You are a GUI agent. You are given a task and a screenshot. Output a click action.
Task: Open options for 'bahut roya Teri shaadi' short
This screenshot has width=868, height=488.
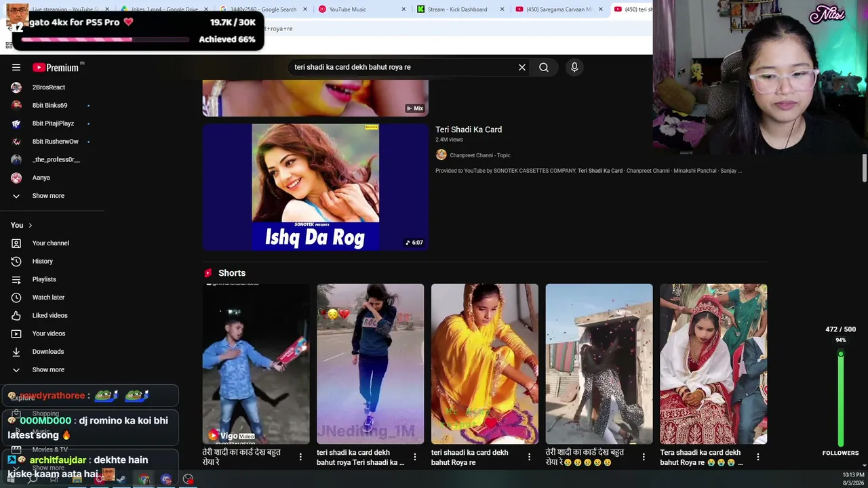click(x=415, y=457)
